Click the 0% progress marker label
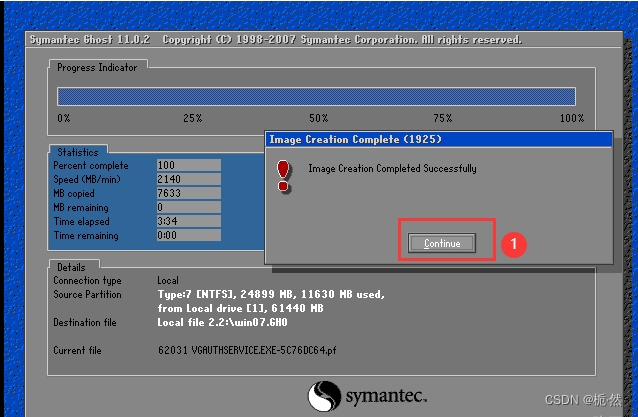Image resolution: width=638 pixels, height=417 pixels. click(64, 118)
